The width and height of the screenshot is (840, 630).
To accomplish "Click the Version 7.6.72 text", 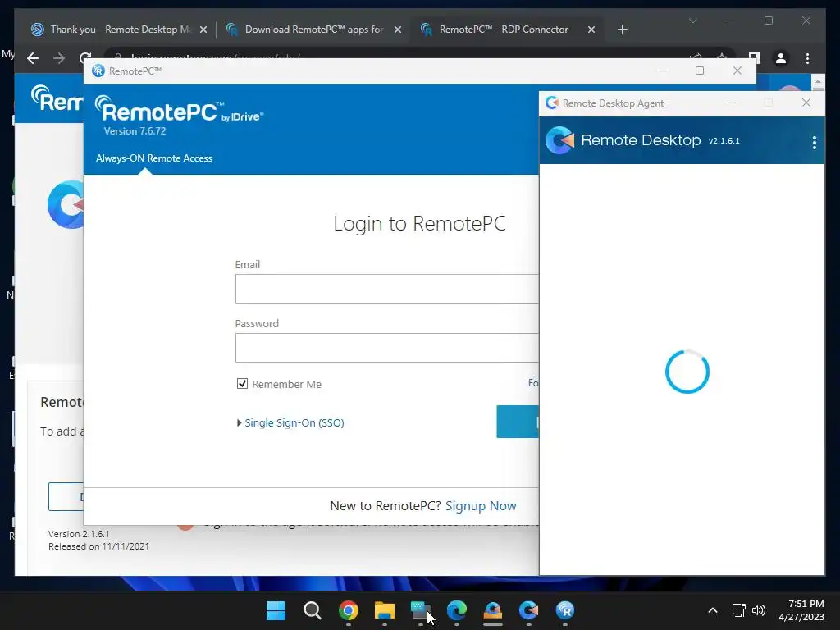I will [135, 130].
